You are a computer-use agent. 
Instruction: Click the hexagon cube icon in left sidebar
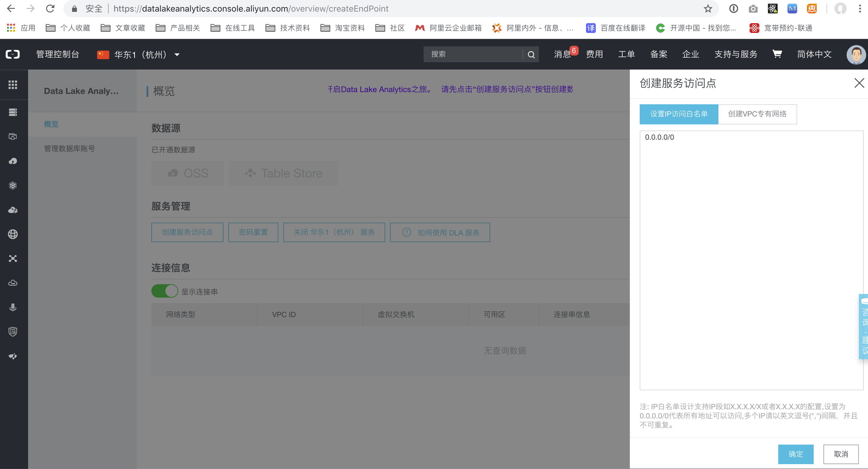(x=13, y=185)
